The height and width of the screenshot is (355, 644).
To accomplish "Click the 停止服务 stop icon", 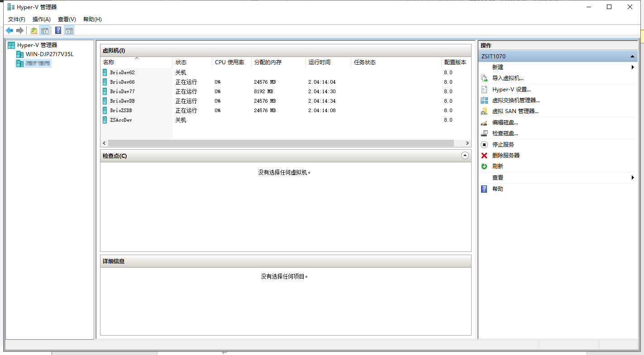I will click(x=484, y=145).
